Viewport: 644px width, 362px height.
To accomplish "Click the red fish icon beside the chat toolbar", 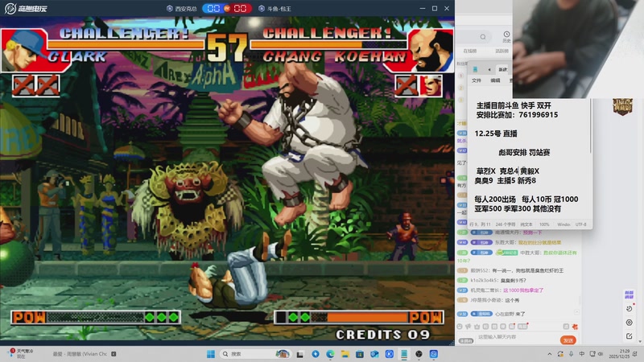I will tap(575, 327).
